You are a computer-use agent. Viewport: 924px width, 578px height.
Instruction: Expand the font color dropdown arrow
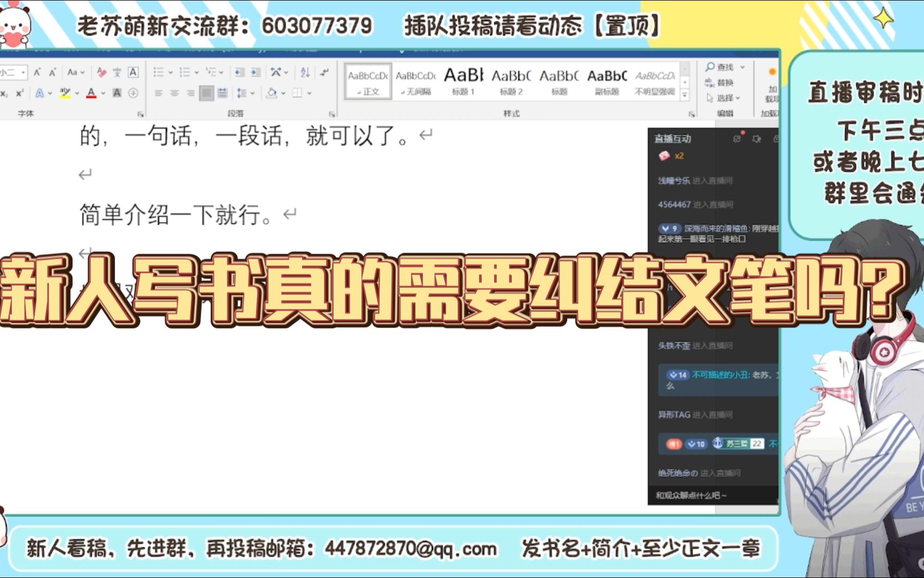(x=103, y=93)
